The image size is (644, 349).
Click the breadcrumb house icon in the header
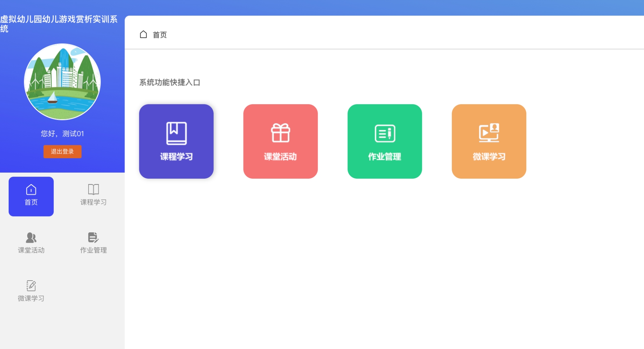[143, 35]
